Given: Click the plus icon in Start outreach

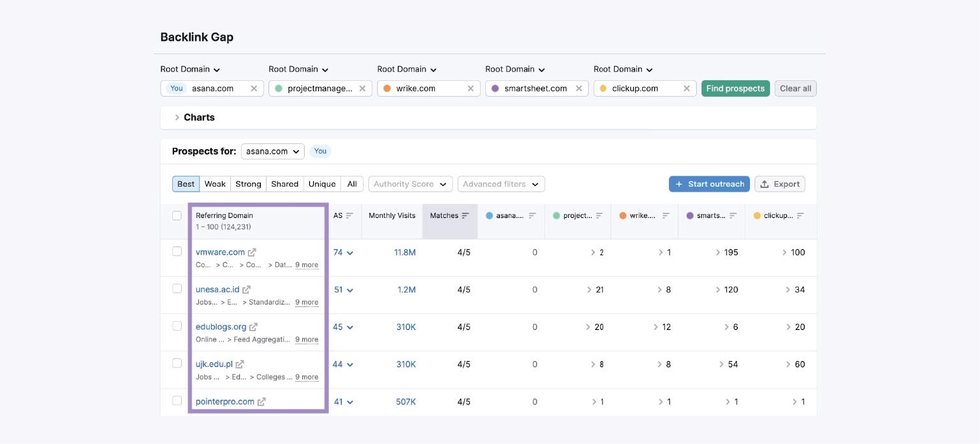Looking at the screenshot, I should pos(679,184).
